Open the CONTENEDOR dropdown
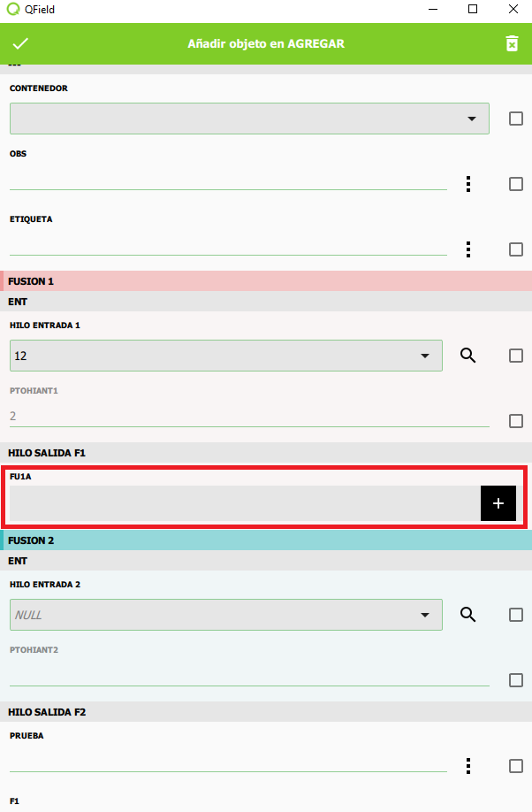This screenshot has width=532, height=812. click(x=249, y=119)
